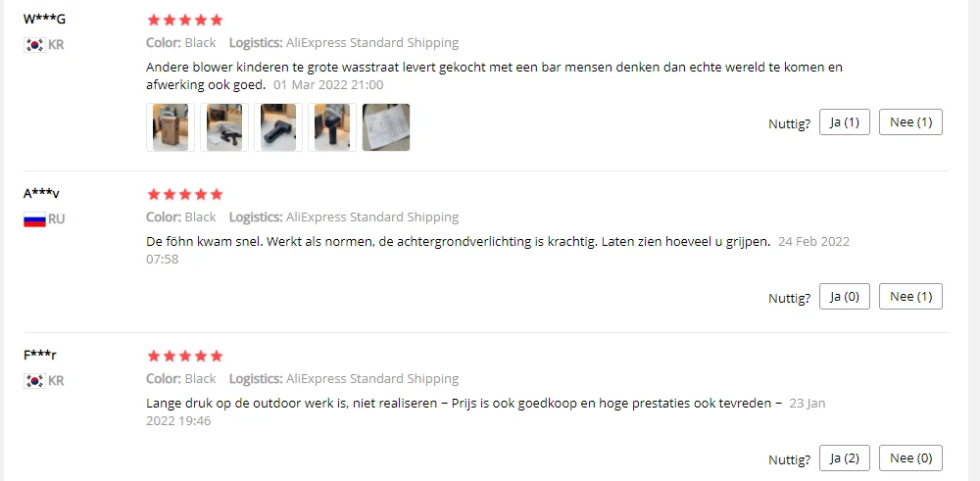
Task: Click the South Korea flag under F***r
Action: tap(34, 380)
